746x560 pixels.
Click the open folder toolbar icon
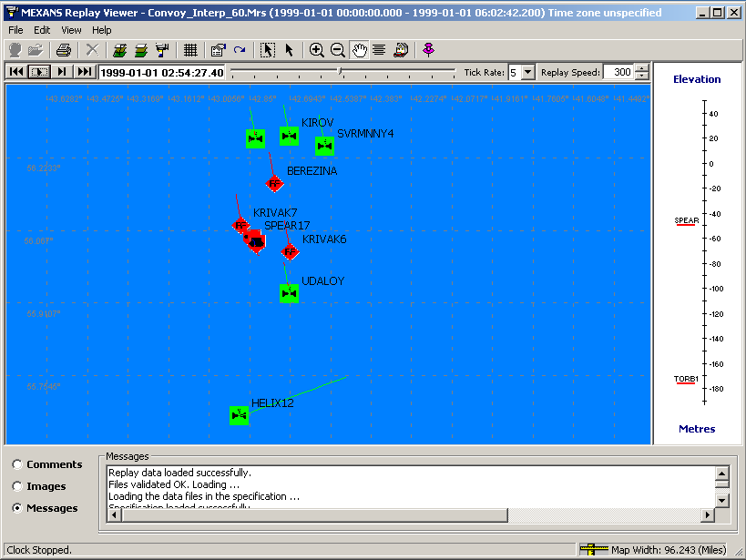[x=36, y=50]
